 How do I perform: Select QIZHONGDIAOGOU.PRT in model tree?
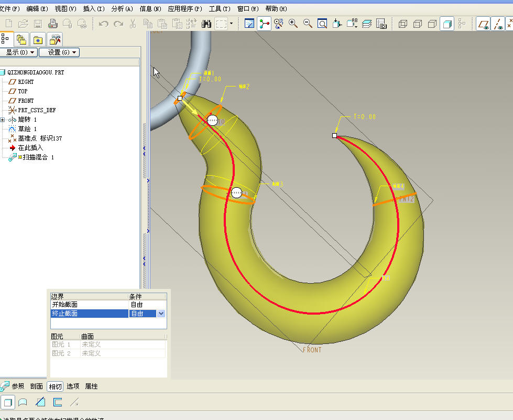(36, 72)
